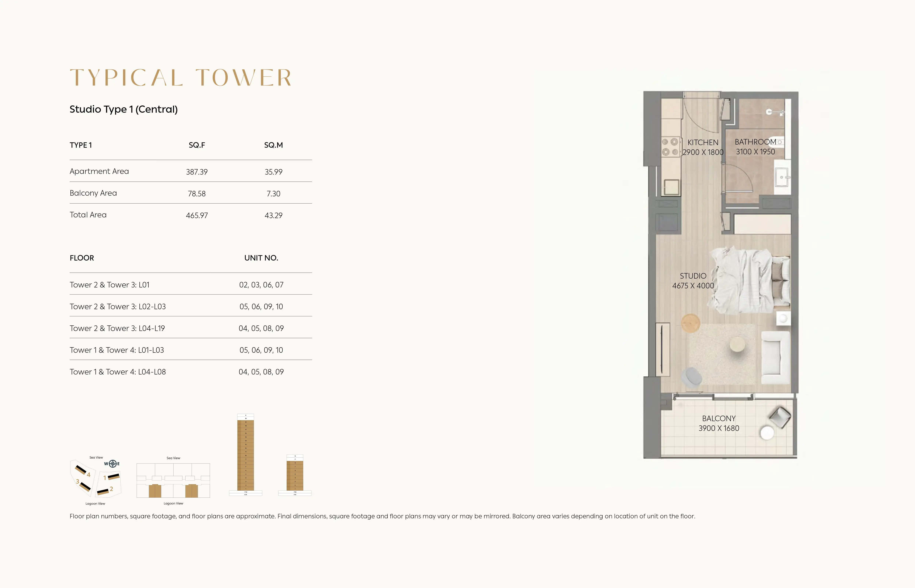This screenshot has height=588, width=915.
Task: Click the round wooden side table
Action: pyautogui.click(x=691, y=323)
